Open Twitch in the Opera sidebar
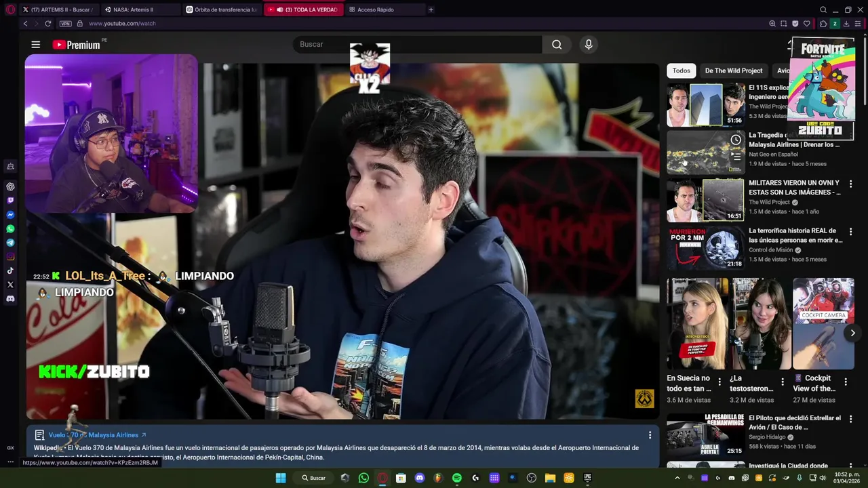 click(x=10, y=201)
